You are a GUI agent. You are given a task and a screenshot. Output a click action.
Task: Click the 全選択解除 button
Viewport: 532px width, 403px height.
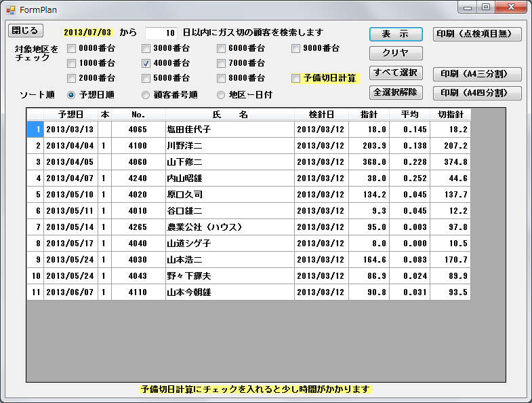click(396, 93)
